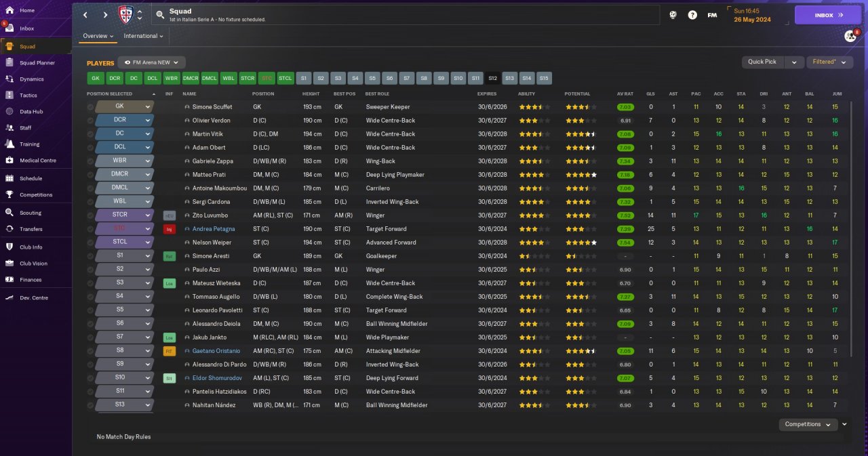The width and height of the screenshot is (868, 456).
Task: Open Andrea Petagna's player profile
Action: [x=213, y=229]
